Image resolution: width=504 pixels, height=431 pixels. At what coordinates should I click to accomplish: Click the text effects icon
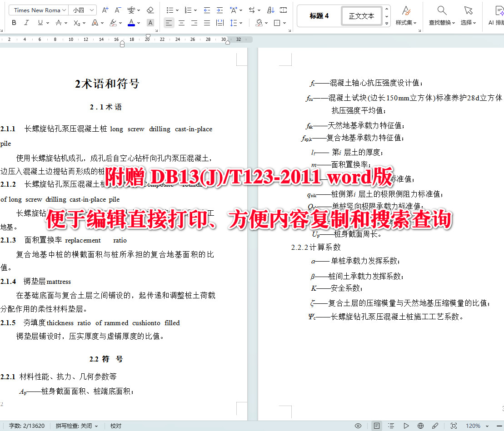(95, 23)
